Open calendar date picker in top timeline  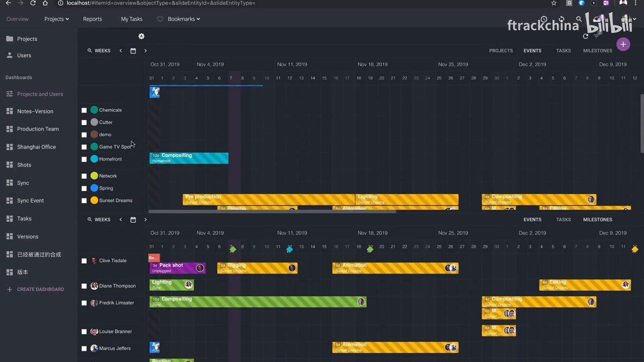pos(133,51)
